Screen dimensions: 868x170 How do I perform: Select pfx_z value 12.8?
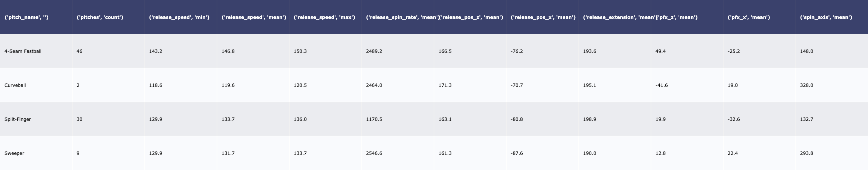660,153
